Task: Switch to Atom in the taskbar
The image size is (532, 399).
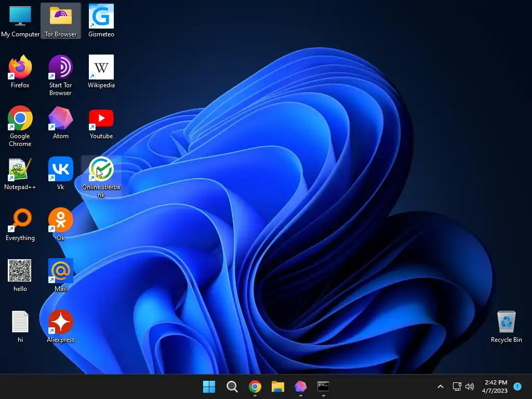Action: [x=301, y=387]
